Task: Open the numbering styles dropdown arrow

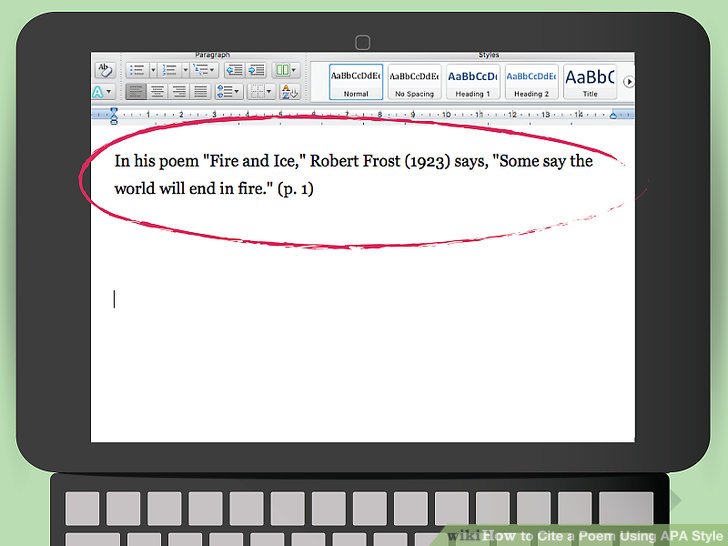Action: [x=185, y=70]
